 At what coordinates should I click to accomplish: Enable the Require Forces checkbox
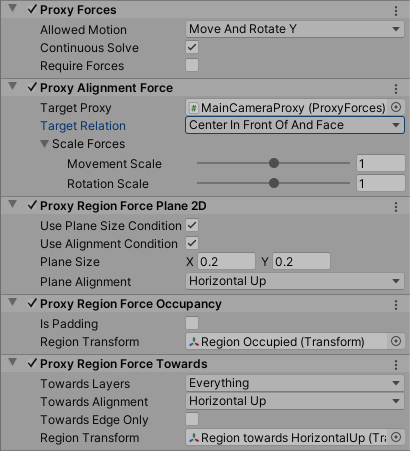tap(192, 65)
